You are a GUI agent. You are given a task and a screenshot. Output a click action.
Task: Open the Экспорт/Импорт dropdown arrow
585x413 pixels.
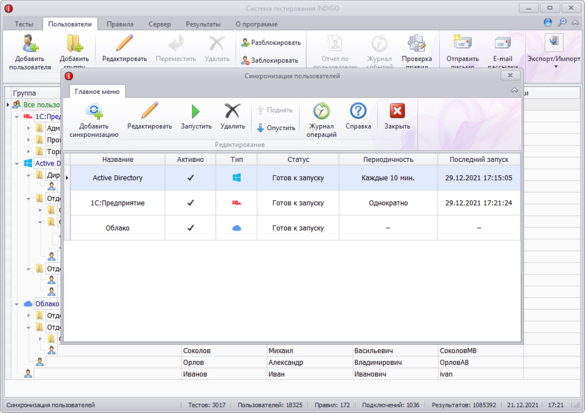pyautogui.click(x=556, y=67)
